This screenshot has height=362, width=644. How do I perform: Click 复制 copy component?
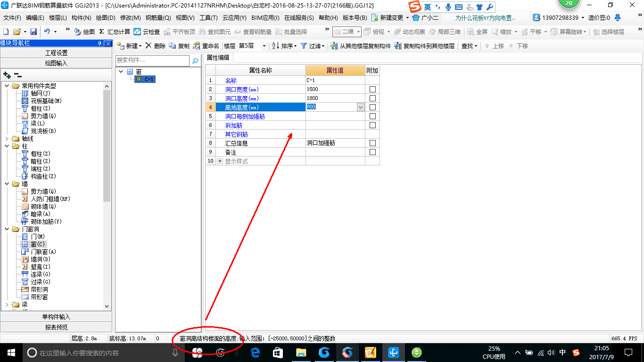179,46
